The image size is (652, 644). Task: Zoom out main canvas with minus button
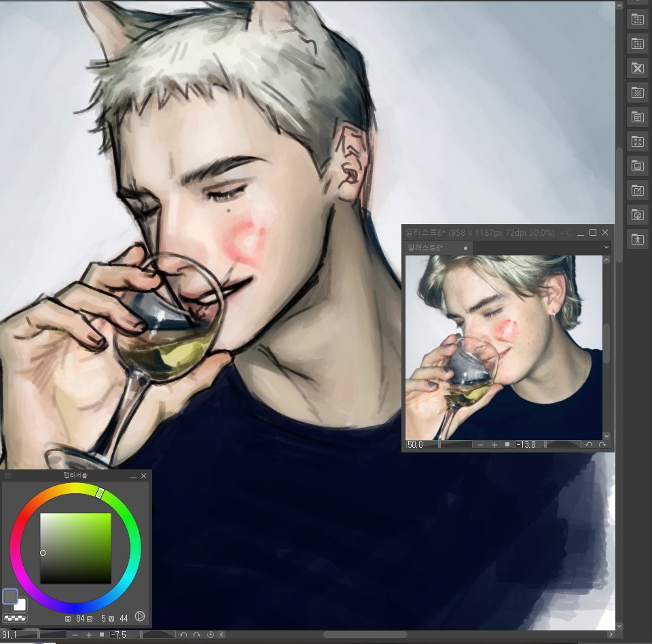click(75, 635)
